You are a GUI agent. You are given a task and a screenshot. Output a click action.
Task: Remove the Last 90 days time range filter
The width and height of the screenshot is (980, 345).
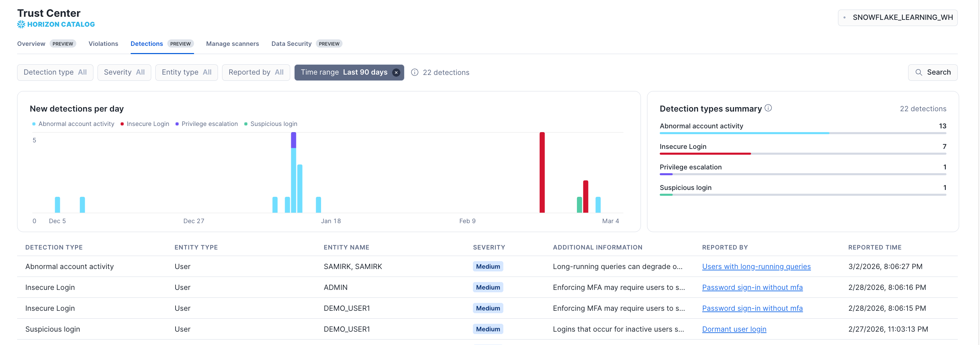[396, 72]
